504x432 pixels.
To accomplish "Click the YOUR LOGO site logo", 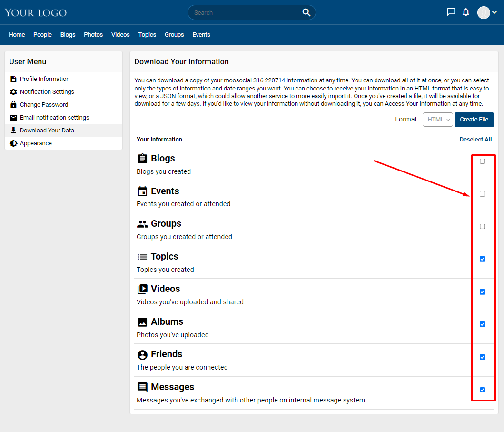I will tap(36, 12).
